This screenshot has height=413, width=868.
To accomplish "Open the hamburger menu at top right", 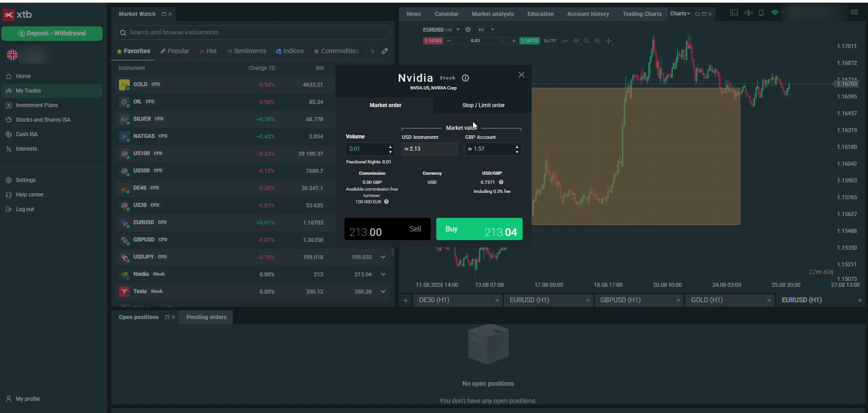I will click(854, 12).
